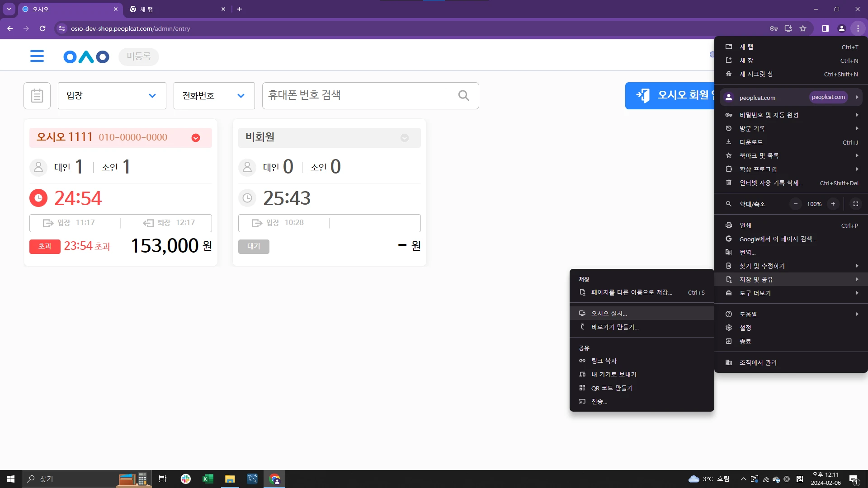The height and width of the screenshot is (488, 868).
Task: Expand 북마크 및 목록 submenu
Action: pyautogui.click(x=791, y=156)
